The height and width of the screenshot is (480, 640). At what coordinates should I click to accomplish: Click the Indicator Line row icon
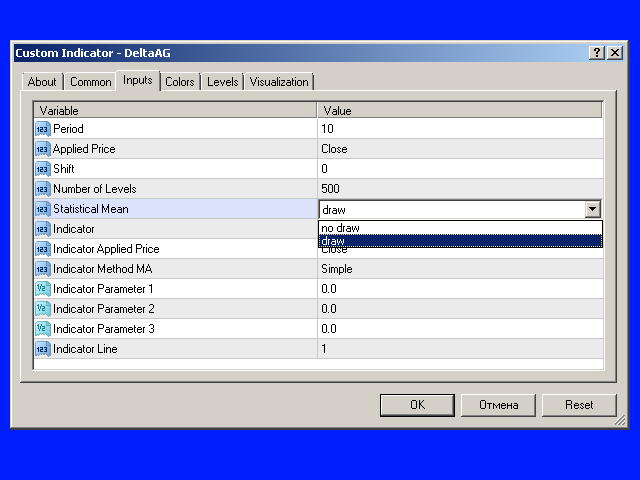pos(42,349)
